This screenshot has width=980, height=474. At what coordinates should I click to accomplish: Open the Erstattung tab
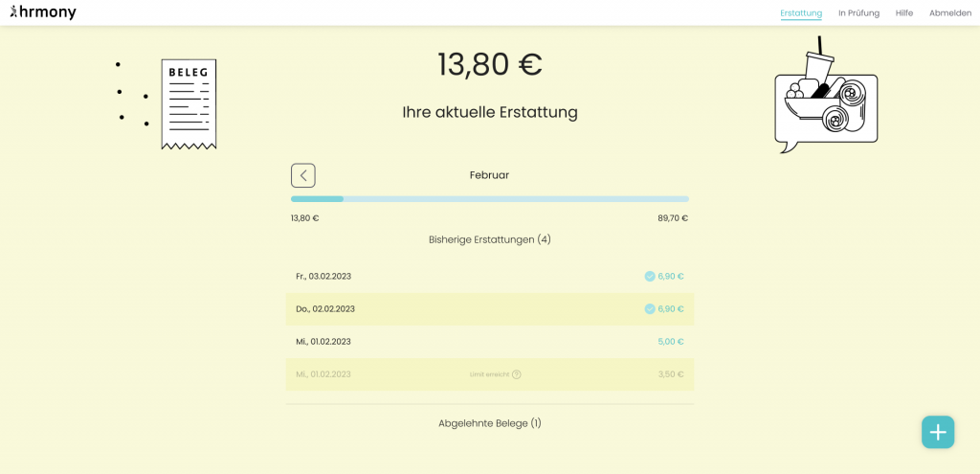pos(800,13)
